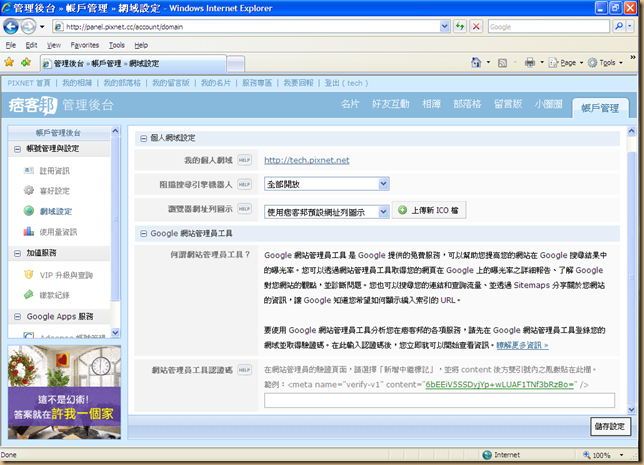This screenshot has height=465, width=644.
Task: Click HELP icon beside 我的個人網域
Action: pyautogui.click(x=244, y=160)
